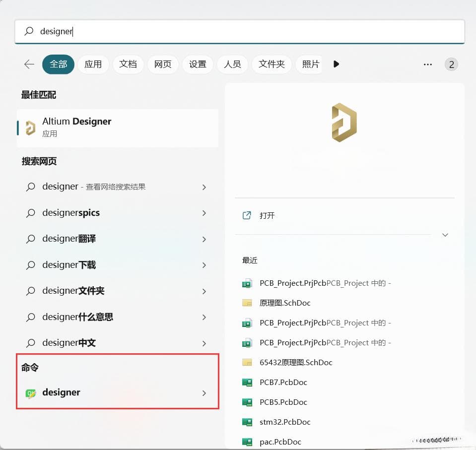Select the 应用 filter tab
The width and height of the screenshot is (476, 450).
pos(93,64)
